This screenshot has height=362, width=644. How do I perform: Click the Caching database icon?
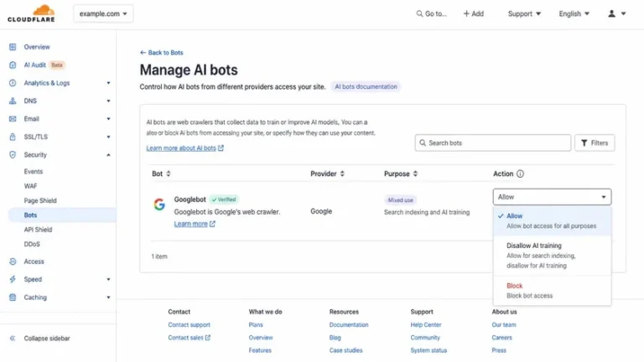tap(13, 297)
